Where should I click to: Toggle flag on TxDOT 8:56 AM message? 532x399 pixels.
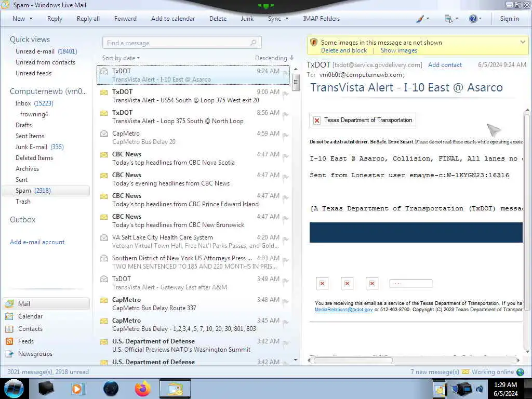pos(285,115)
